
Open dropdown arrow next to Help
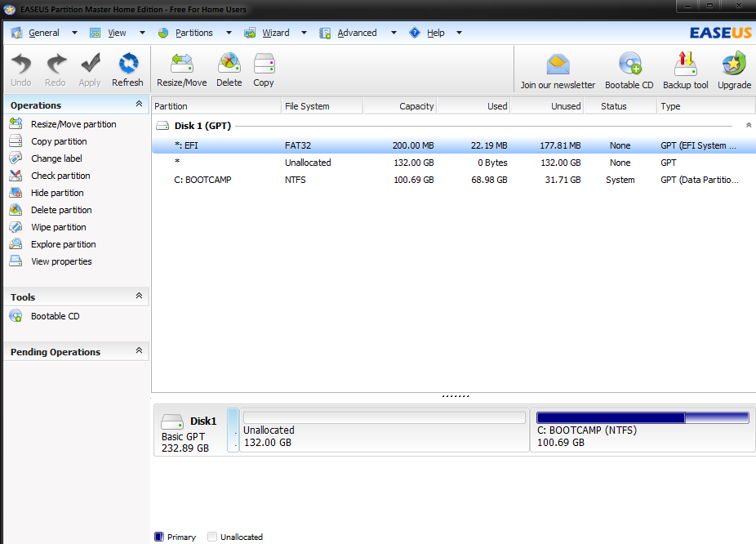click(459, 33)
